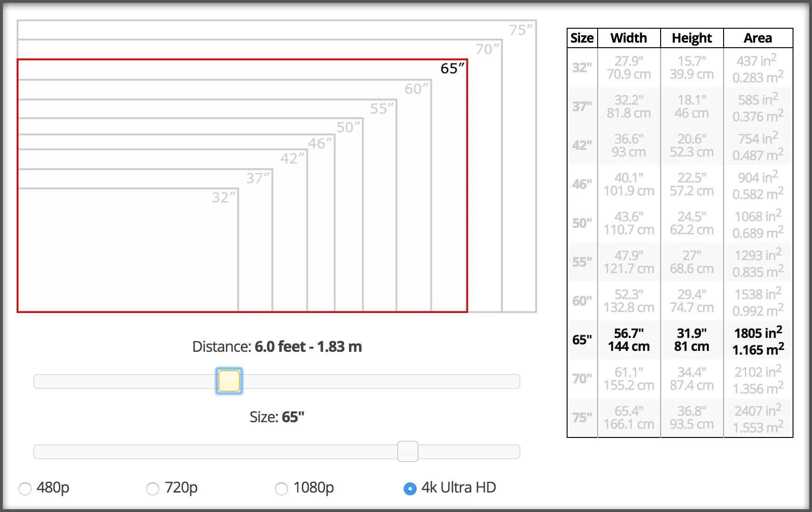The height and width of the screenshot is (512, 812).
Task: Click the 50″ label in the diagram
Action: pyautogui.click(x=348, y=127)
